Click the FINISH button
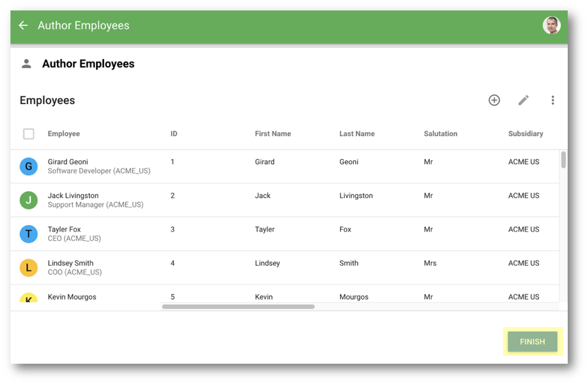588x384 pixels. 532,341
